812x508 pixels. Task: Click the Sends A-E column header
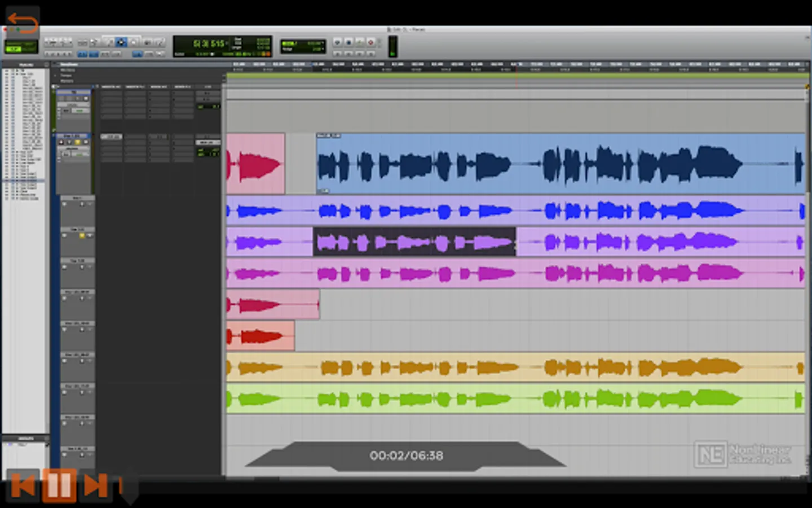[x=159, y=87]
